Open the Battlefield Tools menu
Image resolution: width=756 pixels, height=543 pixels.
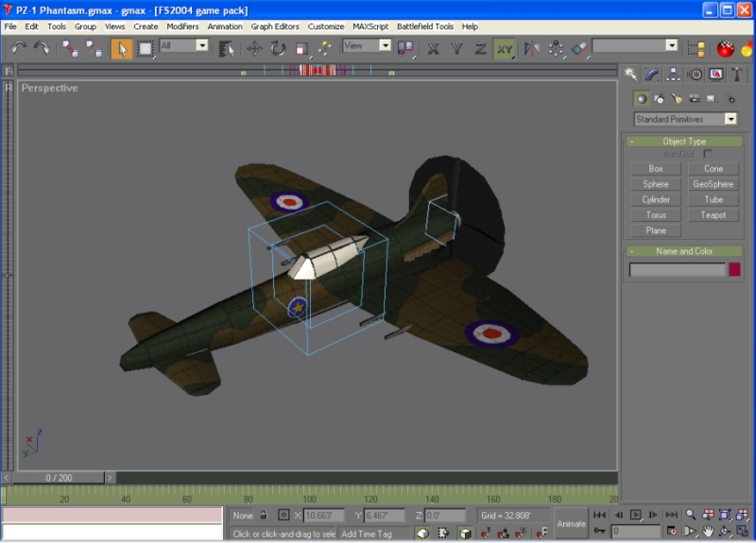(425, 26)
